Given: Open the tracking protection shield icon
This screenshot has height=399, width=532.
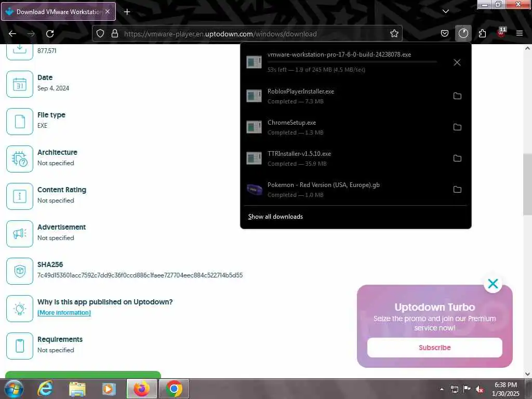Looking at the screenshot, I should (100, 34).
